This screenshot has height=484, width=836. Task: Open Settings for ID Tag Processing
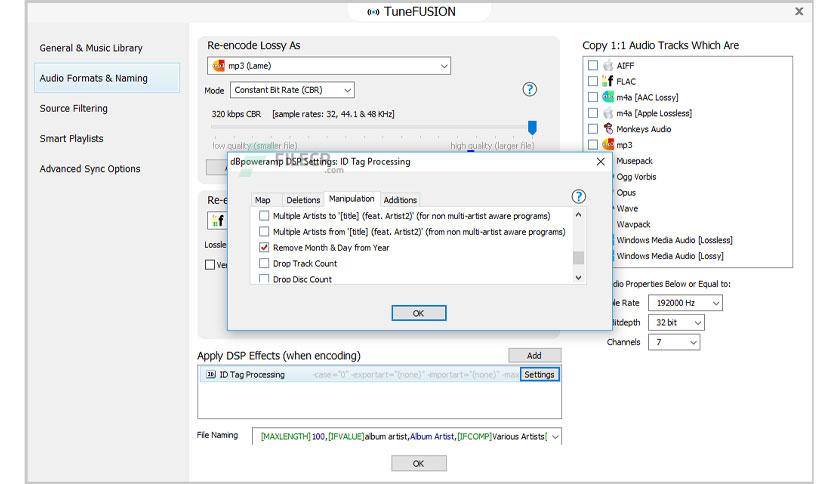(540, 375)
